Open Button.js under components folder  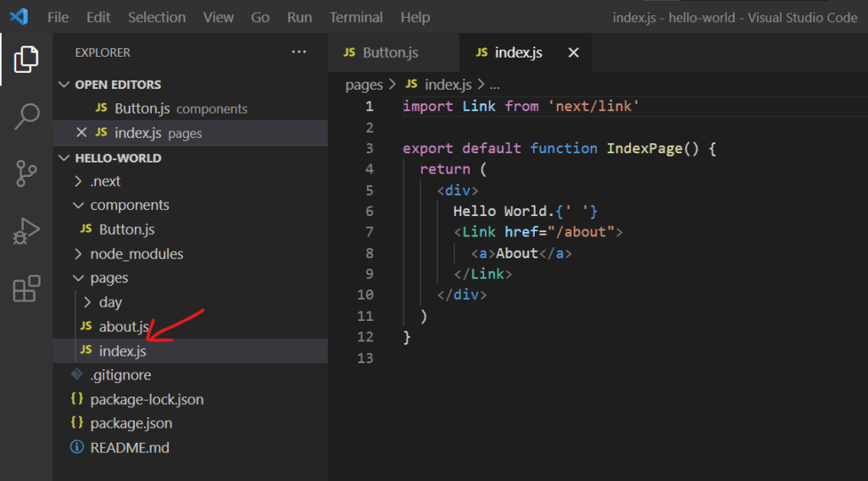coord(191,229)
